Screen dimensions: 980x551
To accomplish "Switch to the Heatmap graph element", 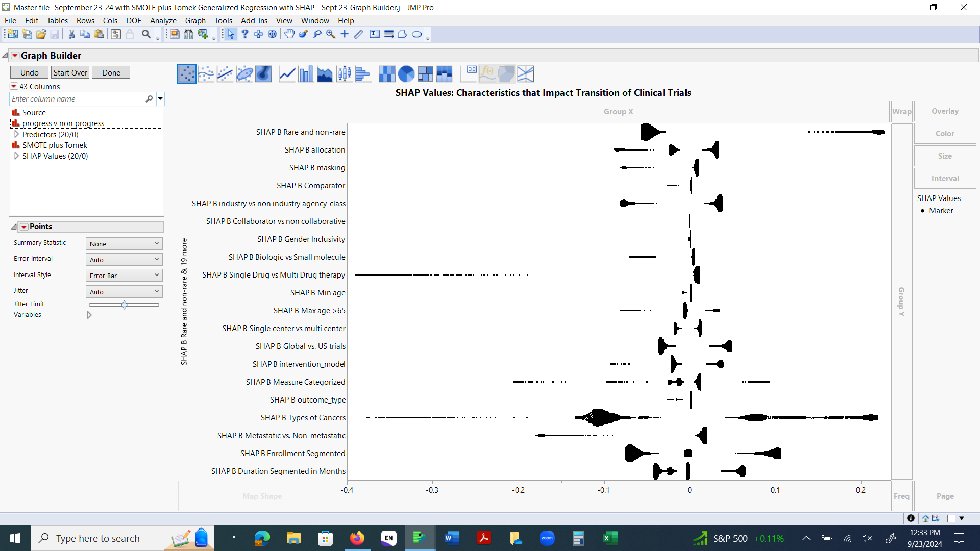I will (x=387, y=73).
